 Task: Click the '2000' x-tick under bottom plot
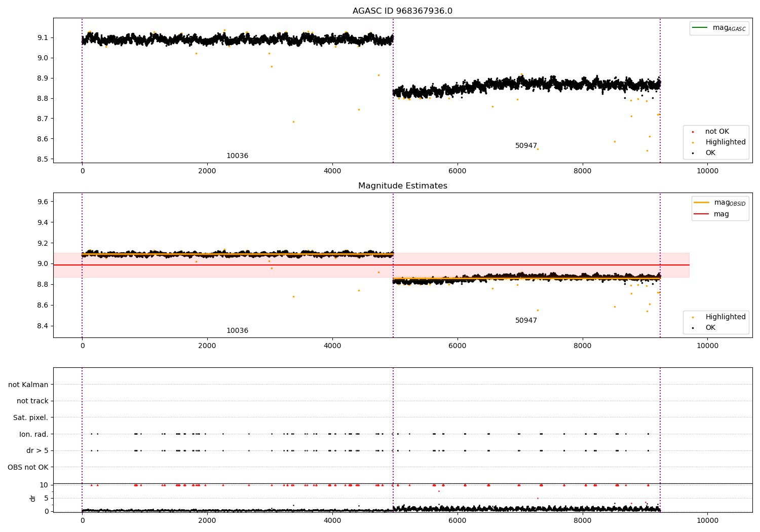click(207, 521)
